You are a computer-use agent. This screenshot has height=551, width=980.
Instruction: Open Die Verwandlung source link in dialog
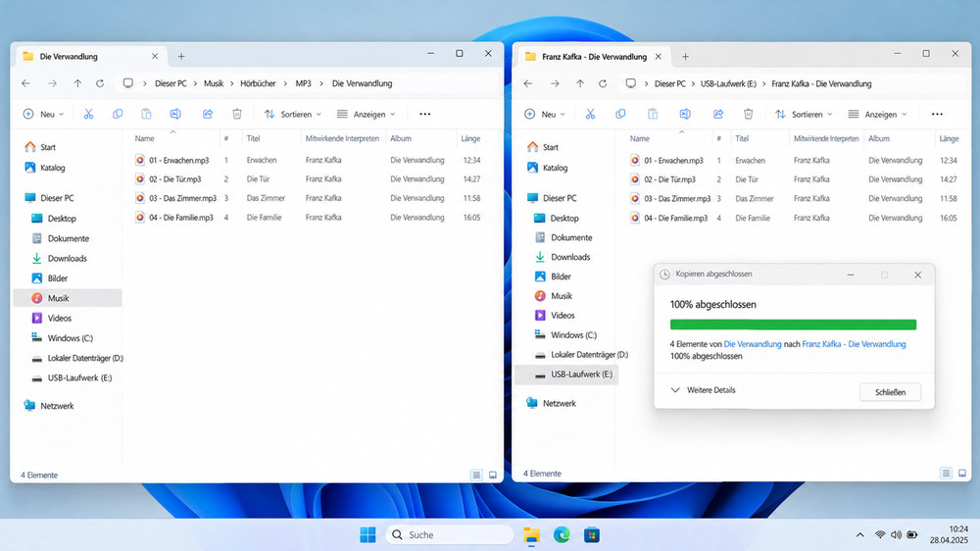click(753, 344)
